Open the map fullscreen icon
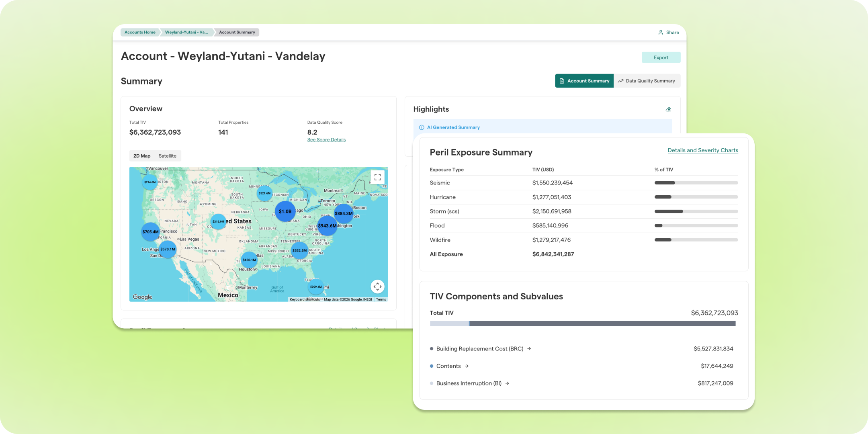Screen dimensions: 868x434 [377, 177]
